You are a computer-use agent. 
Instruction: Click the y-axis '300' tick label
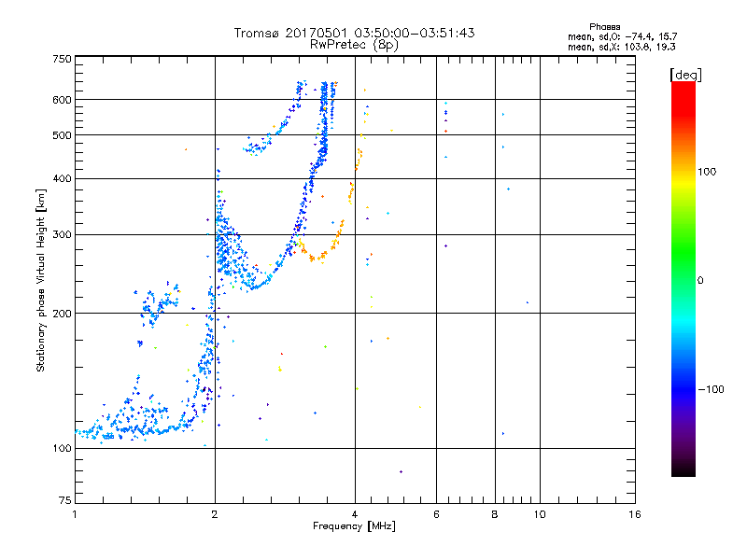tap(62, 235)
